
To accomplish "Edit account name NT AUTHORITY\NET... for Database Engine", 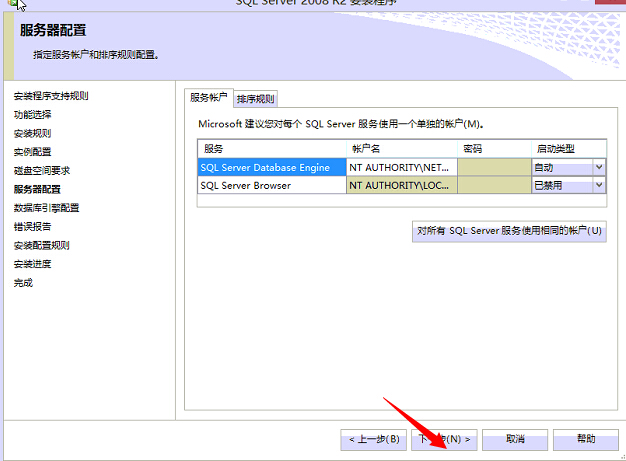I will (402, 168).
